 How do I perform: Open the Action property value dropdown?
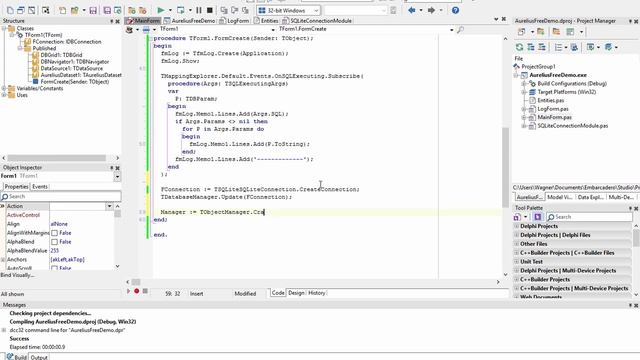tap(109, 206)
